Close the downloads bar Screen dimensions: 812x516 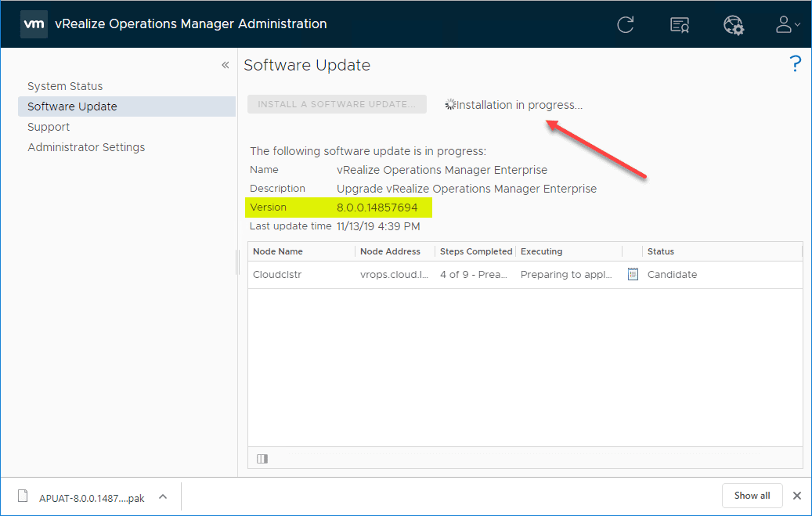tap(797, 496)
